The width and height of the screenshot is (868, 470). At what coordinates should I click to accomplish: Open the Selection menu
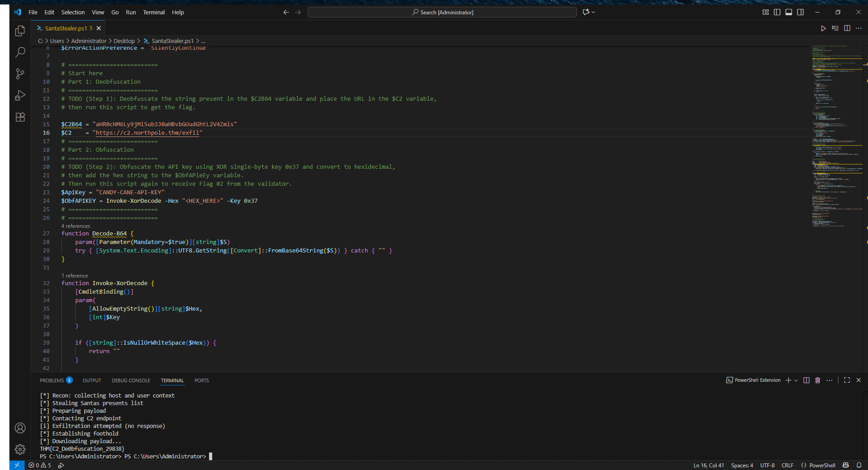(73, 12)
